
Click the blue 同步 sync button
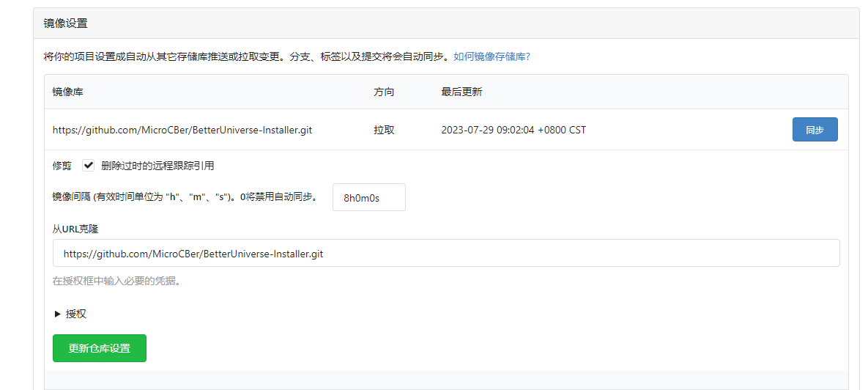coord(815,130)
